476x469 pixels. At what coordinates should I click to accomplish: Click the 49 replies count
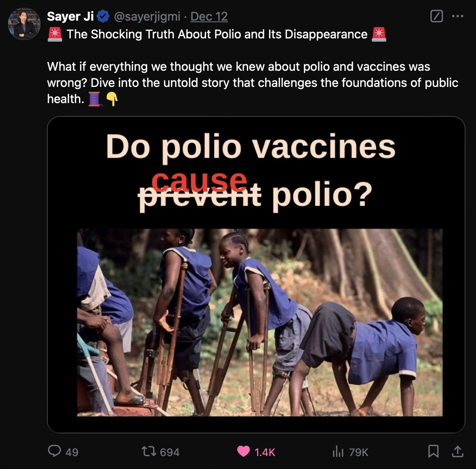click(72, 452)
